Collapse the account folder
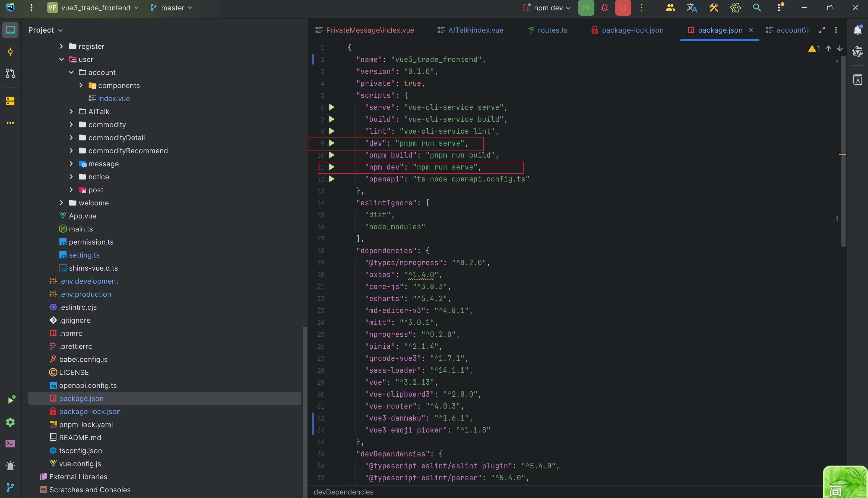The height and width of the screenshot is (498, 868). click(x=71, y=73)
